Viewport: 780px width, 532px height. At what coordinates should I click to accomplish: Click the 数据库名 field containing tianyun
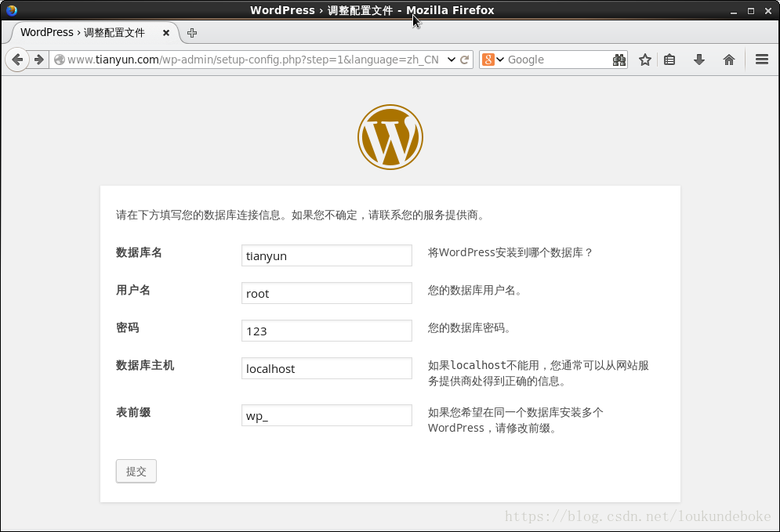click(x=326, y=255)
